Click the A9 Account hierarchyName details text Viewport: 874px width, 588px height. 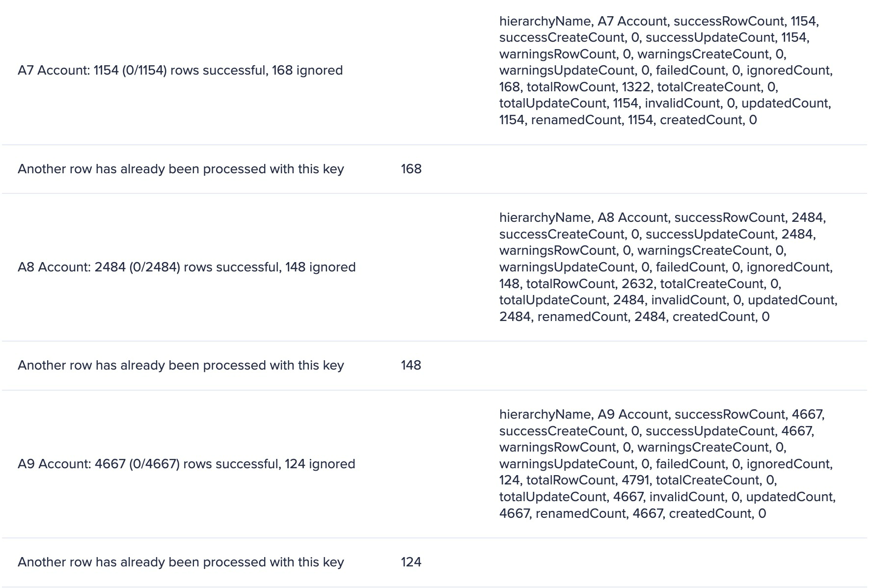(667, 464)
